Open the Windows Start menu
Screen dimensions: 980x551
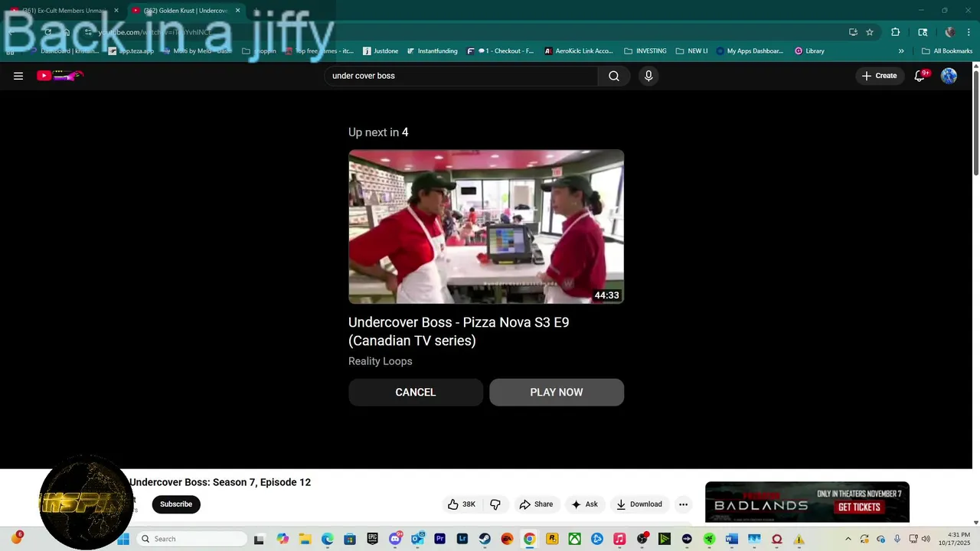123,539
